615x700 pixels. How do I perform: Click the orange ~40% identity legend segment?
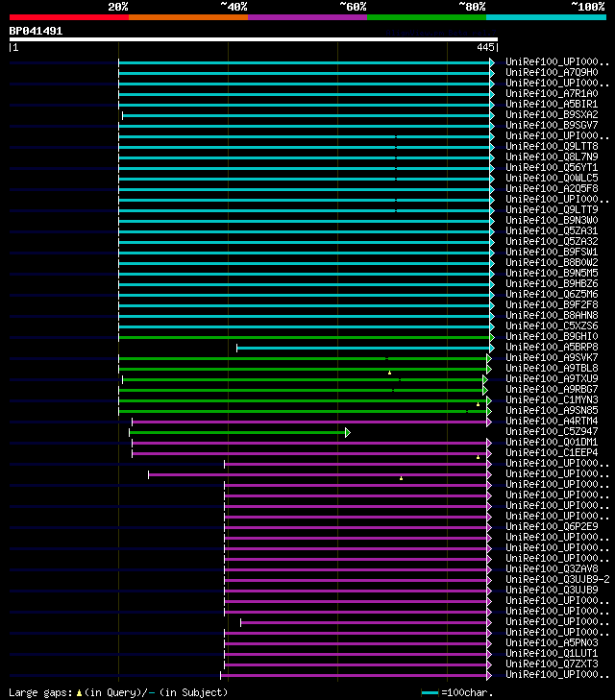[188, 17]
